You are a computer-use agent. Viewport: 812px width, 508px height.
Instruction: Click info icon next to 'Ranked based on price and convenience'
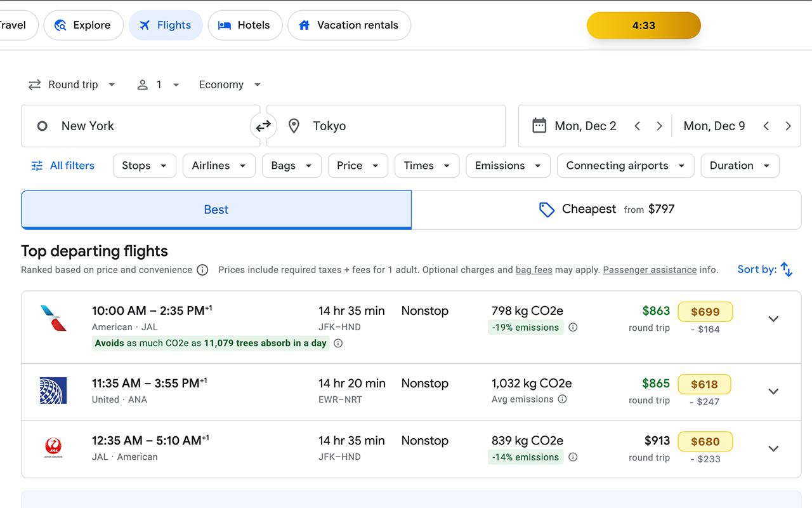[202, 270]
